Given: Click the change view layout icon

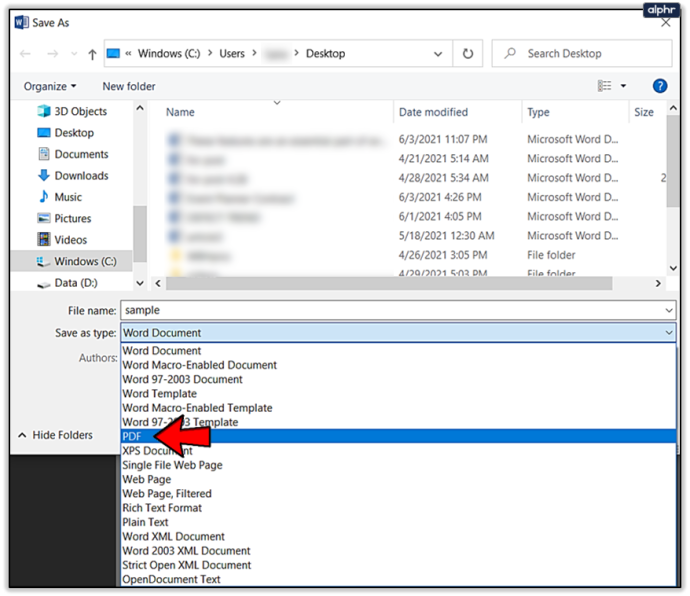Looking at the screenshot, I should [604, 86].
